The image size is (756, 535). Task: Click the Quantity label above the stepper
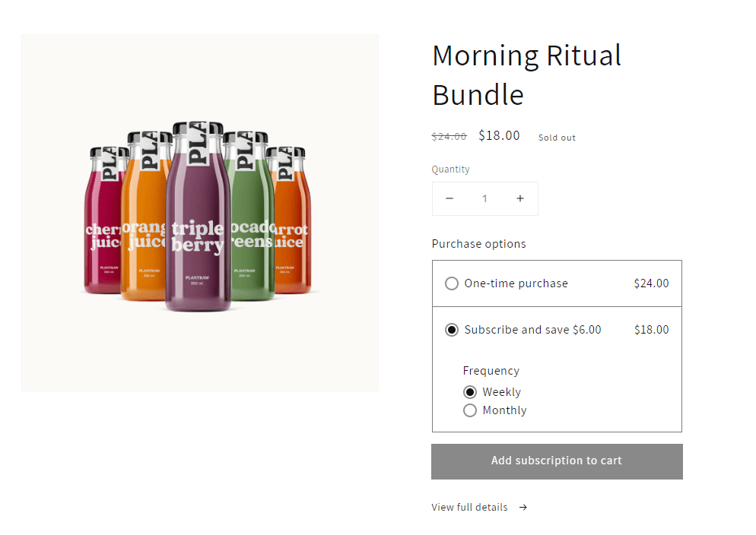coord(450,169)
